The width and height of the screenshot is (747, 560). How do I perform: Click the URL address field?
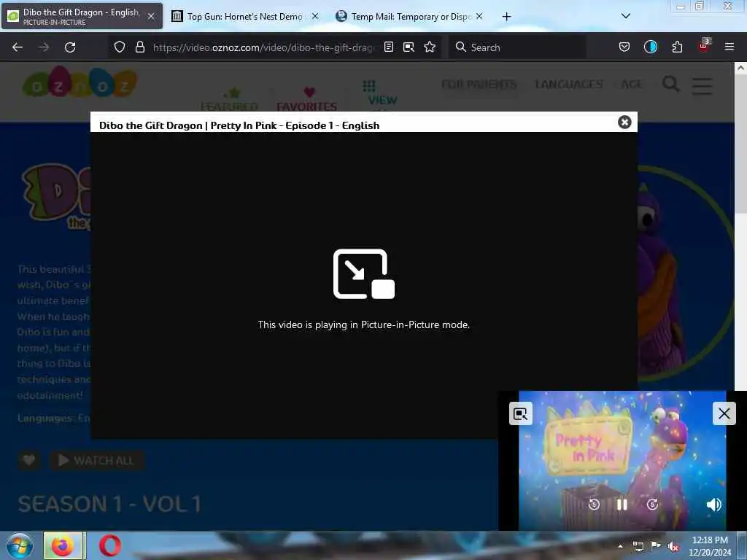(264, 47)
